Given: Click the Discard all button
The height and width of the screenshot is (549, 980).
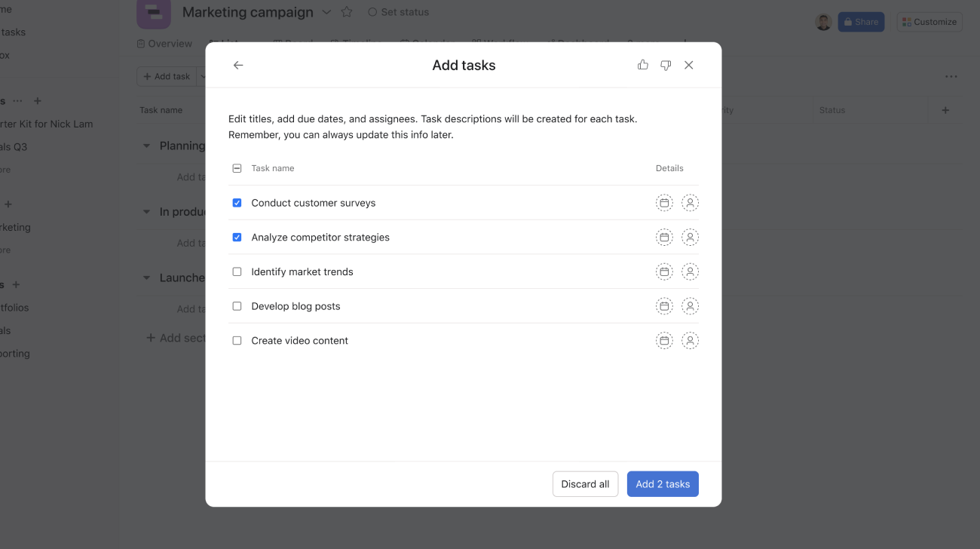Looking at the screenshot, I should point(585,483).
